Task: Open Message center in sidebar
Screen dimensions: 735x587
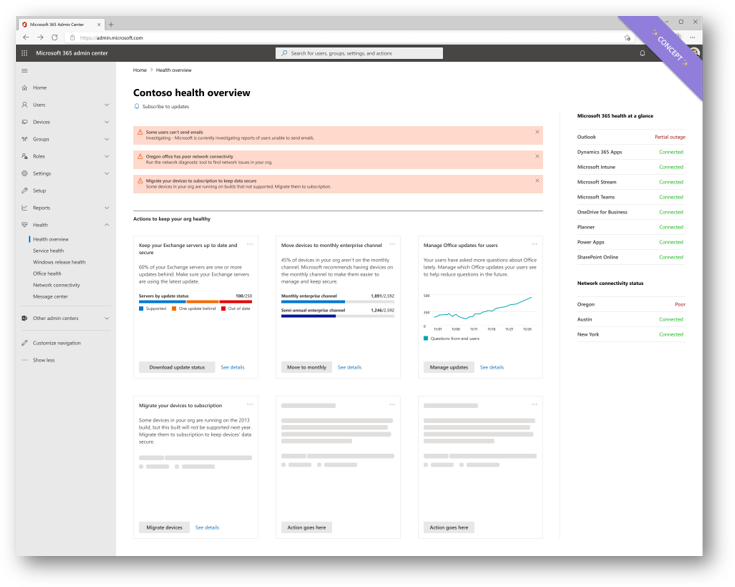Action: 50,297
